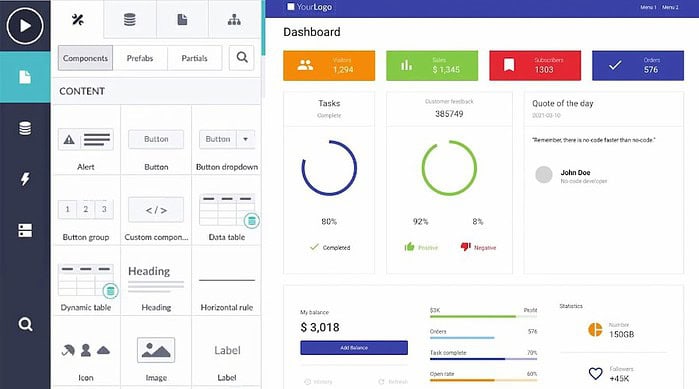Click the "385749" feedback count

click(449, 114)
